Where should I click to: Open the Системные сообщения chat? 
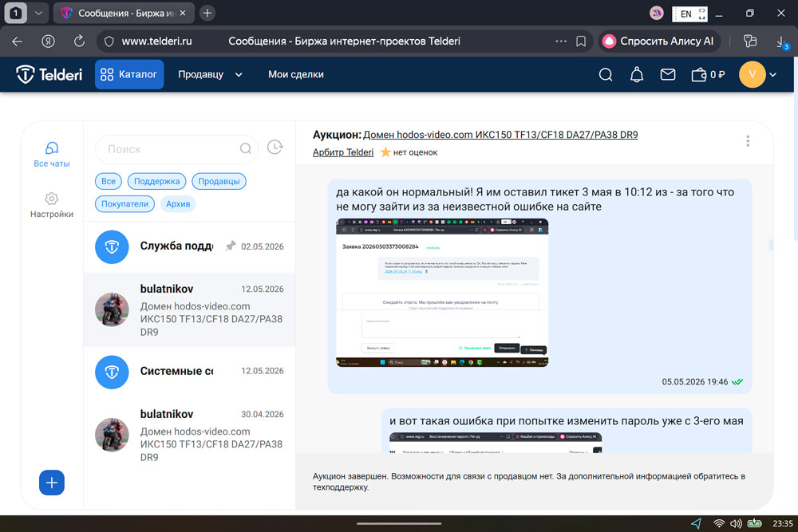click(x=189, y=372)
